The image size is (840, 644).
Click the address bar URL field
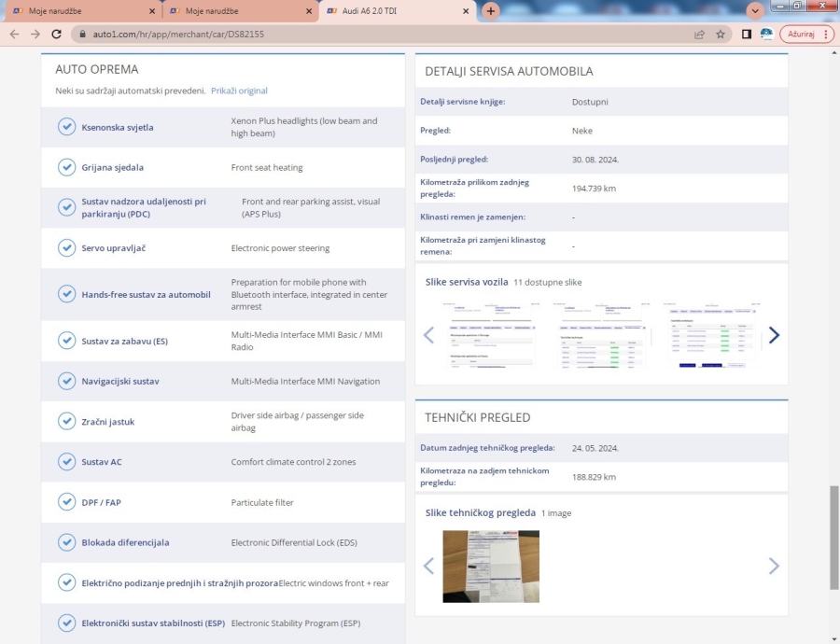point(385,35)
